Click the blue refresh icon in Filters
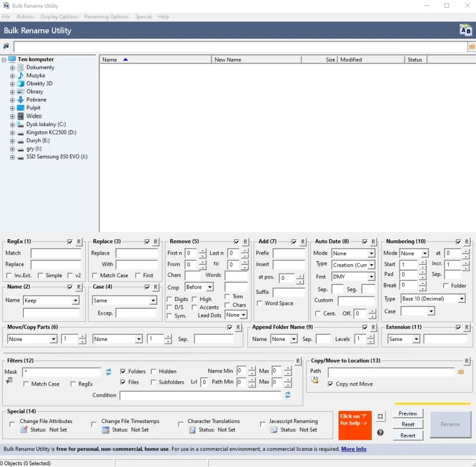476x467 pixels. coord(108,372)
